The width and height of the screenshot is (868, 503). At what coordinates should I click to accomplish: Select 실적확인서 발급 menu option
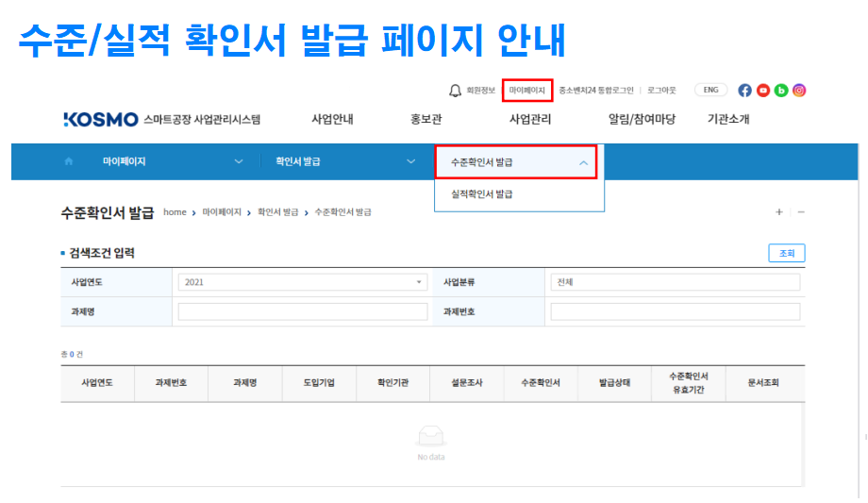[481, 193]
